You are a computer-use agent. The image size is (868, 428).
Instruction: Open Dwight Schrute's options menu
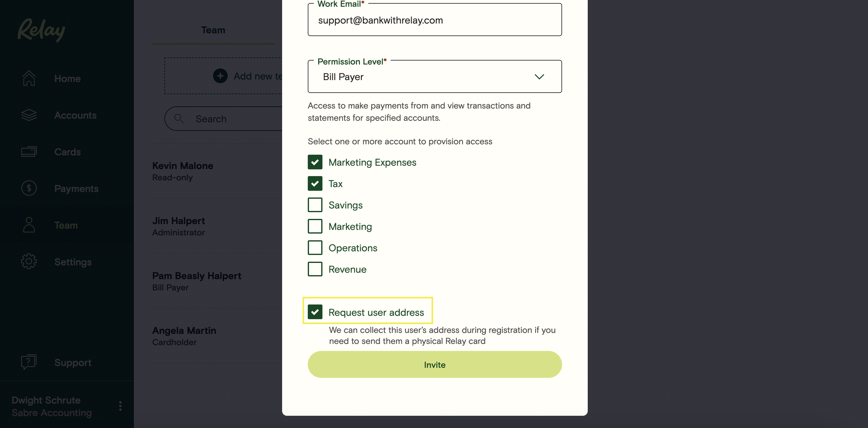(120, 406)
